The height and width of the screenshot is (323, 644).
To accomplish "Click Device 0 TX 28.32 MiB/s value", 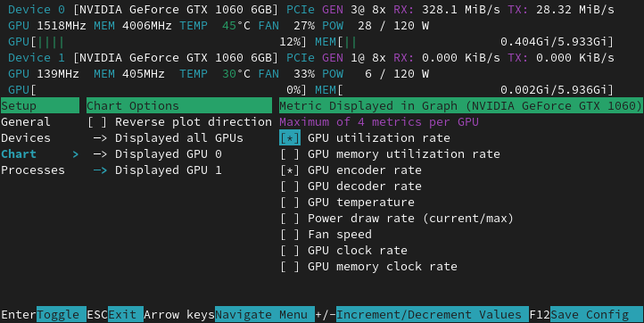I will tap(575, 10).
